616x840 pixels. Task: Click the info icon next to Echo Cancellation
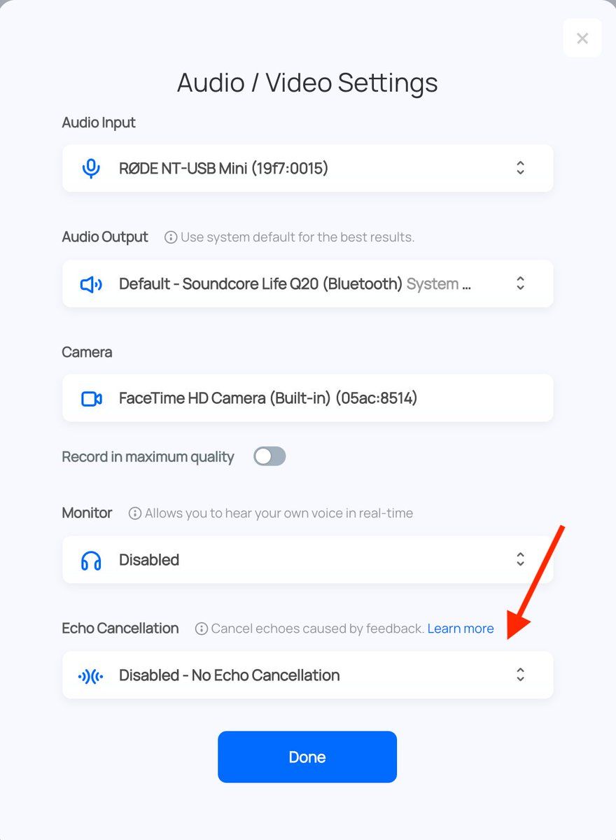(x=202, y=629)
